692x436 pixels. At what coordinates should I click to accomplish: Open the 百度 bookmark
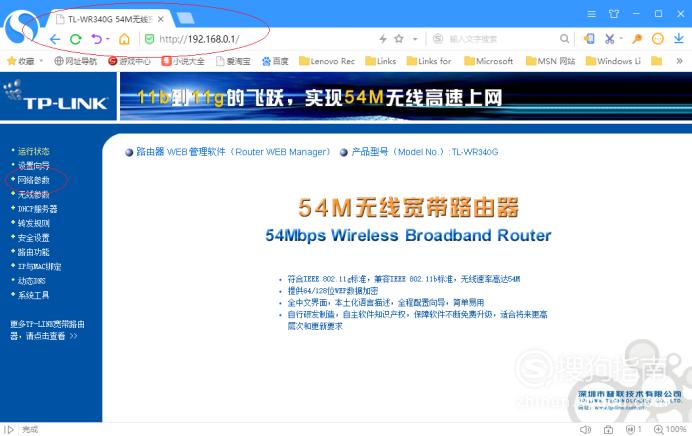pos(275,61)
